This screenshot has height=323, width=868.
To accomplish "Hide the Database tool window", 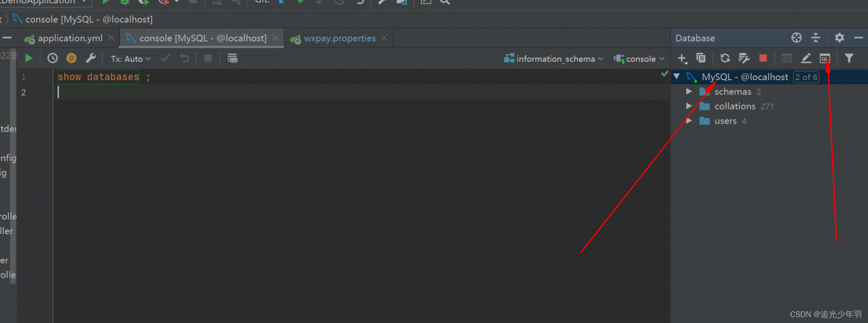I will (859, 38).
